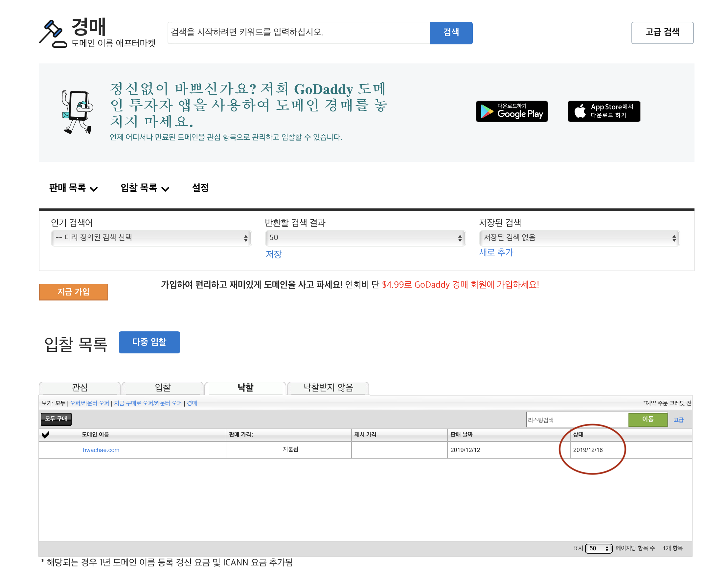Screen dimensions: 728x574
Task: Change items per page selector at bottom
Action: tap(598, 548)
